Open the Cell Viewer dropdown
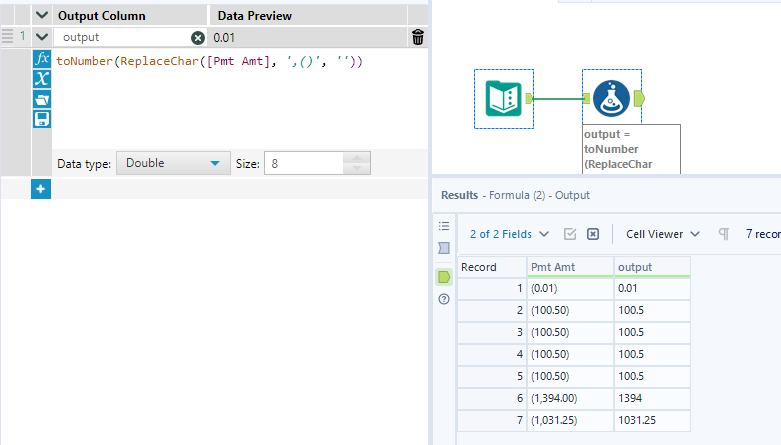This screenshot has height=445, width=781. (x=662, y=234)
